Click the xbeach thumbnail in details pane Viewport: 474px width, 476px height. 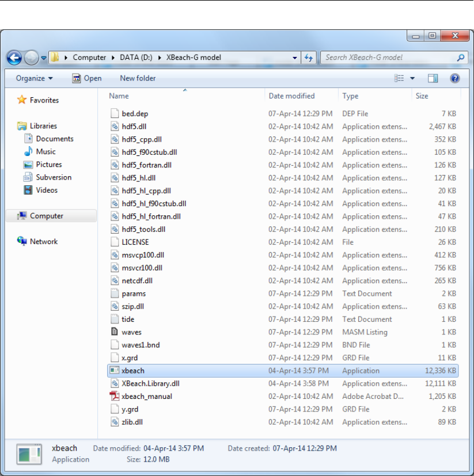[x=29, y=454]
